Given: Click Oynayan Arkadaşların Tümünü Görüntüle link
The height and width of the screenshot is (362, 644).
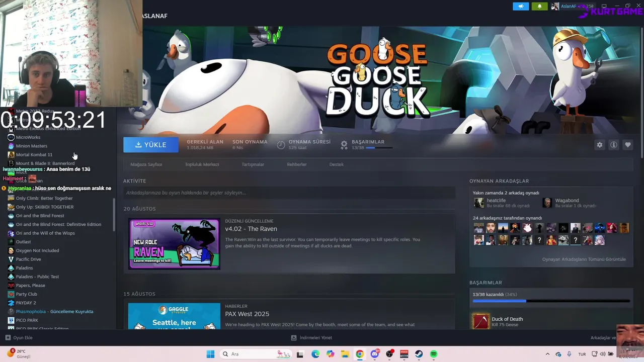Looking at the screenshot, I should (x=584, y=259).
